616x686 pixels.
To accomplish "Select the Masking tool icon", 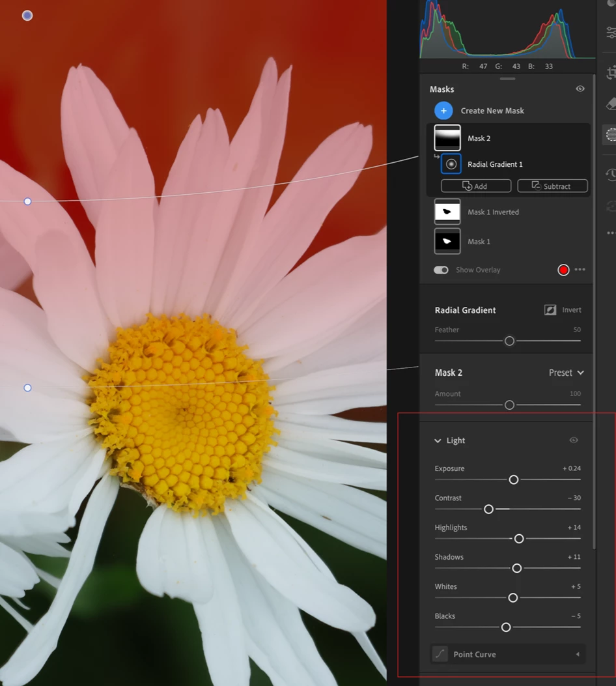I will pyautogui.click(x=611, y=135).
